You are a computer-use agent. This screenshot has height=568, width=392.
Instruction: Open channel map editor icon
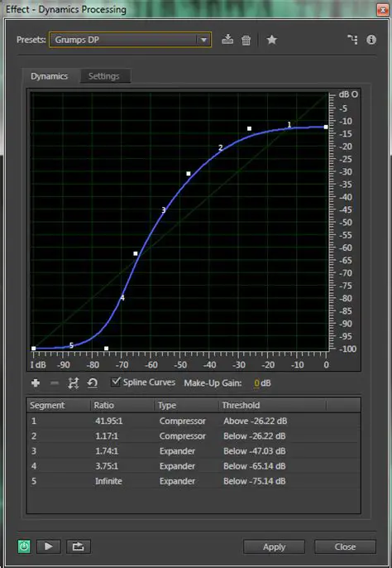pyautogui.click(x=352, y=40)
